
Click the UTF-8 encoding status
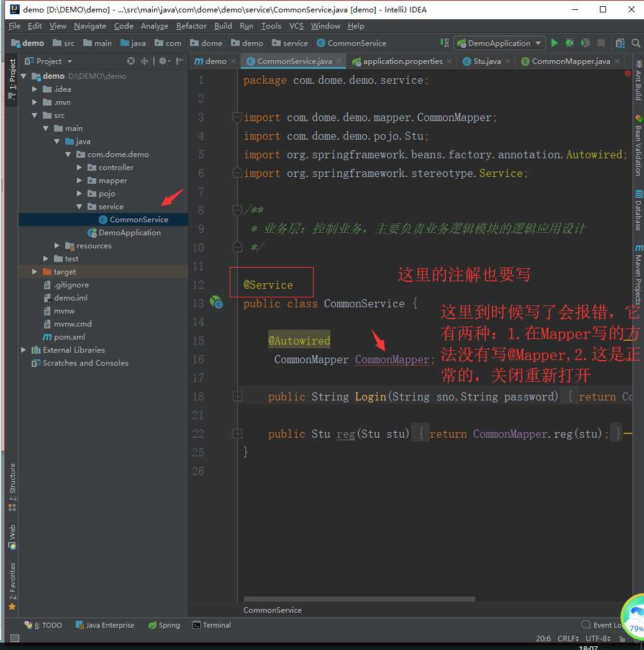597,638
